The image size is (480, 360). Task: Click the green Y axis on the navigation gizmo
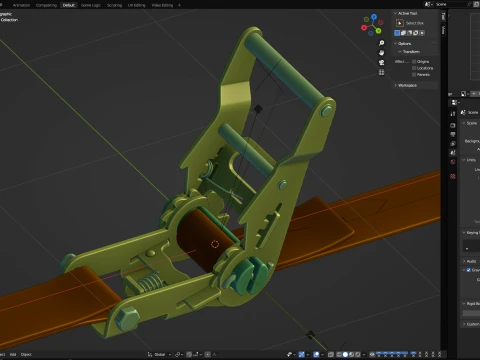[x=379, y=31]
